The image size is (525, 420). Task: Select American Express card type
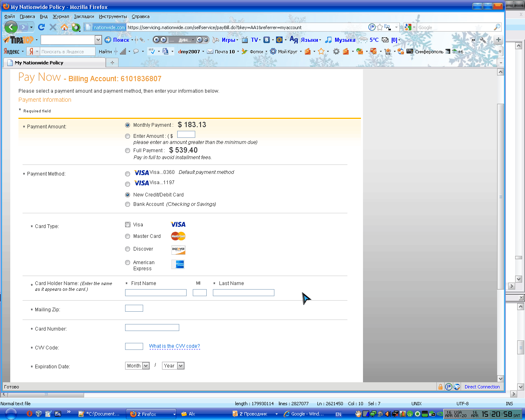(128, 262)
